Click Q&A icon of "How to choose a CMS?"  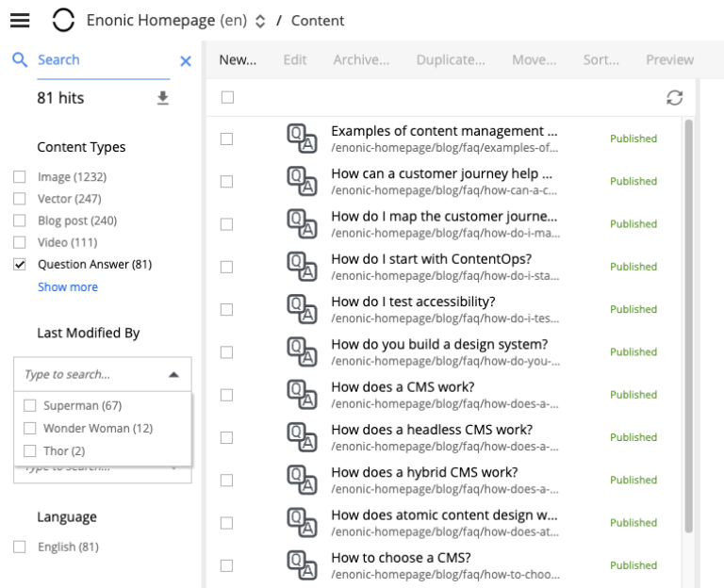point(301,565)
